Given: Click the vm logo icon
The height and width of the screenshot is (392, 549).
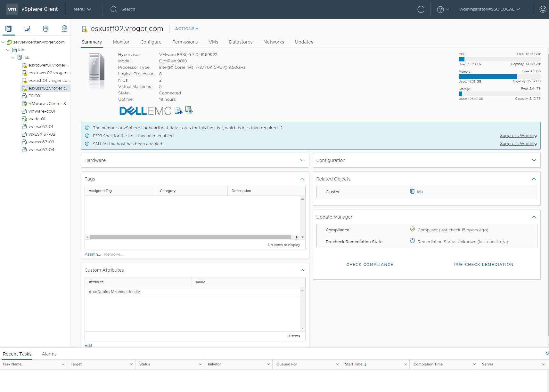Looking at the screenshot, I should (12, 9).
